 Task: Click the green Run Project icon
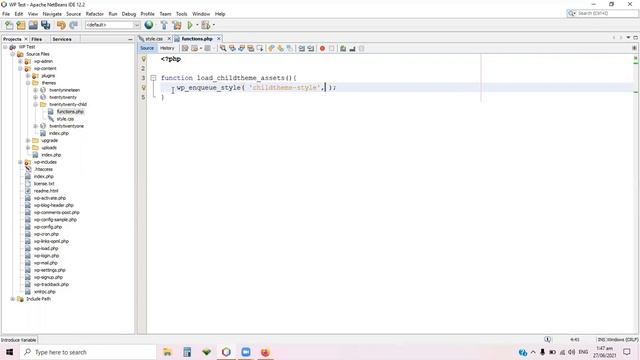click(190, 25)
